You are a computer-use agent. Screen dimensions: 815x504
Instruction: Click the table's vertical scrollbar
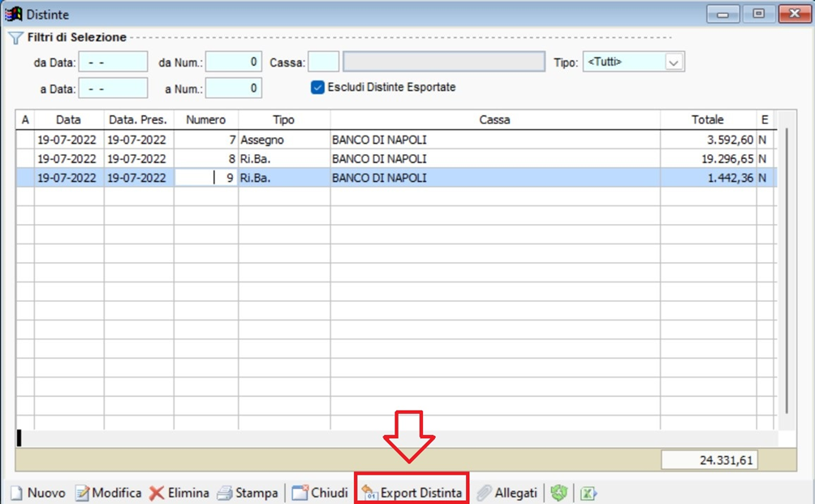click(x=787, y=268)
